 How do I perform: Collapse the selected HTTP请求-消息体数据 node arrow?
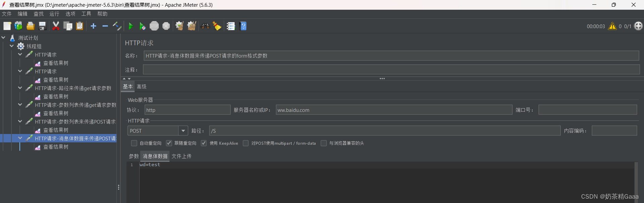(20, 138)
